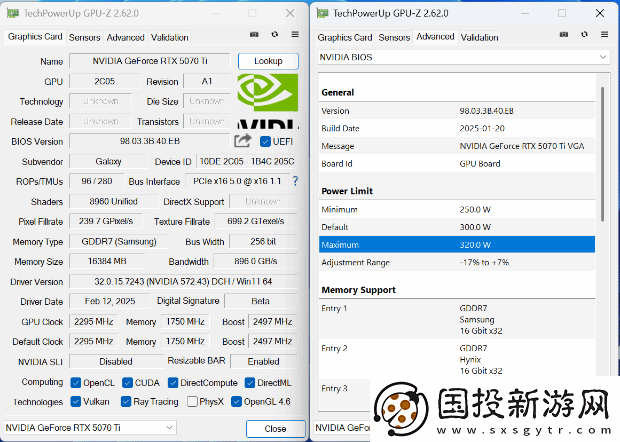The image size is (620, 442).
Task: Click the Memory Type GDDR7 (Samsung) field
Action: [x=119, y=242]
